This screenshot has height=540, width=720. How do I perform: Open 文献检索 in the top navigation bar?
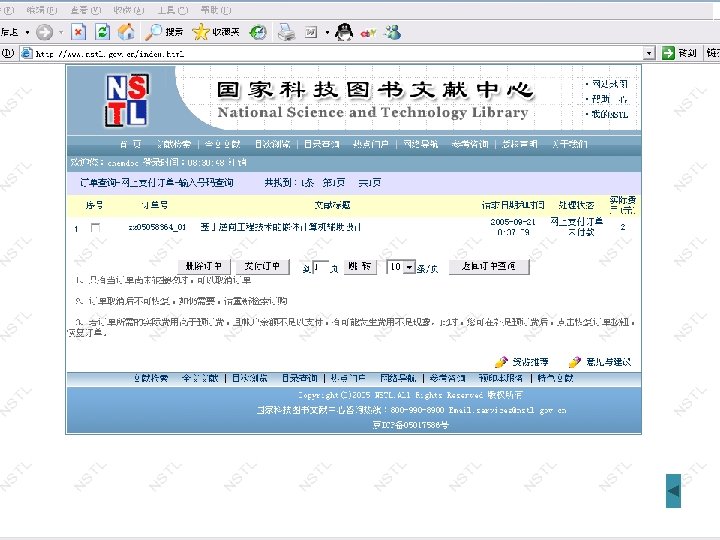[x=174, y=144]
